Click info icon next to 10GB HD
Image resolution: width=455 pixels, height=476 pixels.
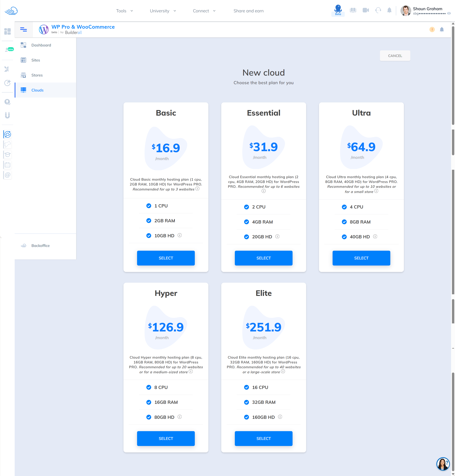(179, 235)
